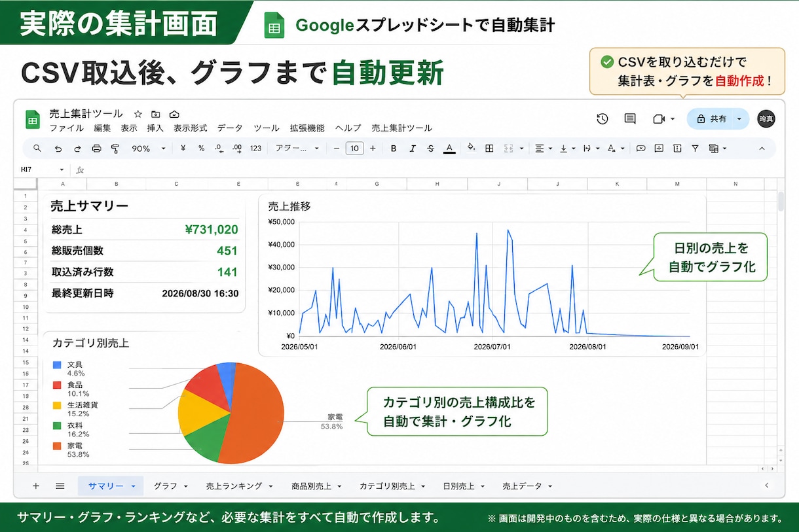Screen dimensions: 799x532
Task: Create a filter with funnel icon
Action: [x=695, y=149]
